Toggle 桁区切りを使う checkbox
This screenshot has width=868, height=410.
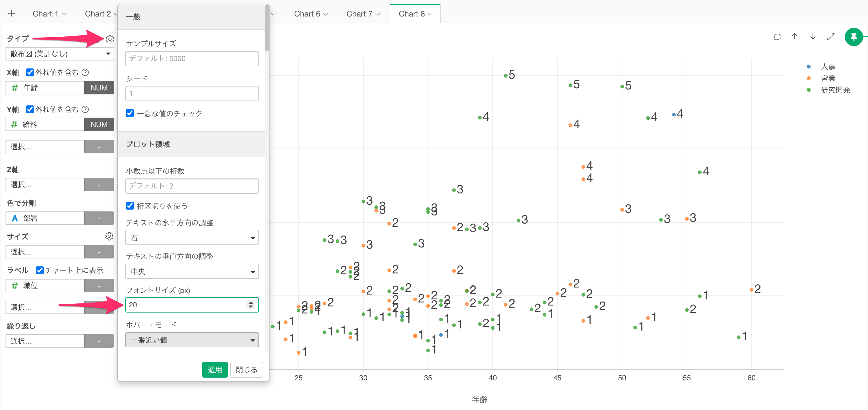(x=130, y=206)
